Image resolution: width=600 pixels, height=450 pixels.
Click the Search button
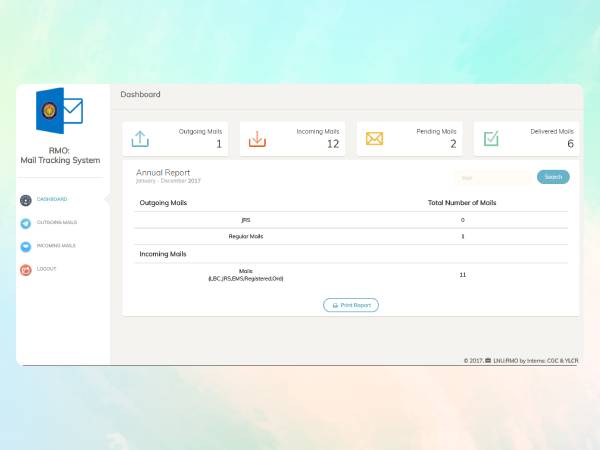[553, 177]
